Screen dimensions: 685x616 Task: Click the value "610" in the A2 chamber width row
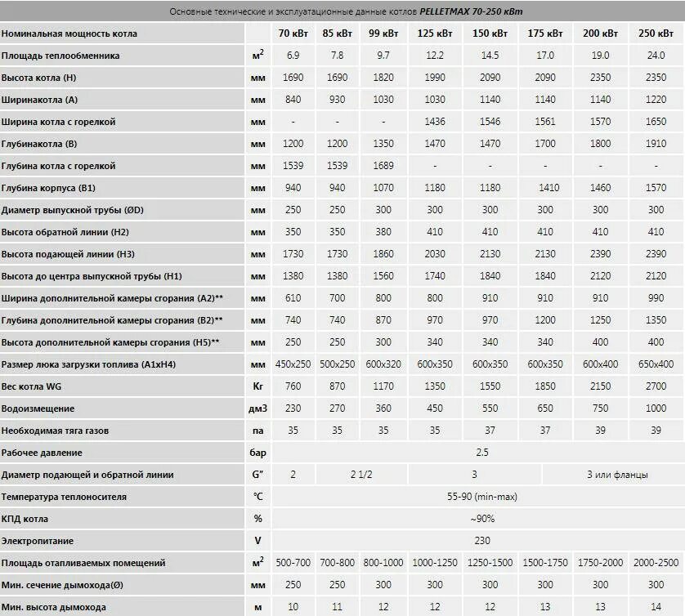(x=293, y=298)
